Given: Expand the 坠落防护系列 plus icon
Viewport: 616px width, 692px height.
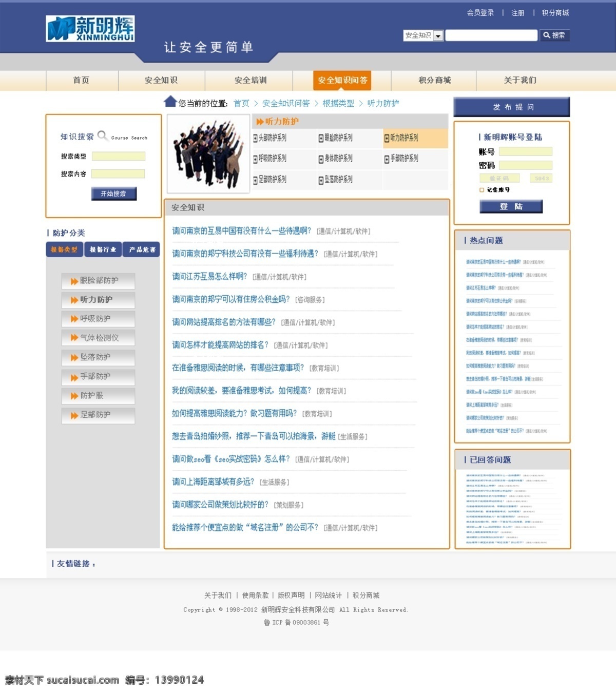Looking at the screenshot, I should (321, 180).
